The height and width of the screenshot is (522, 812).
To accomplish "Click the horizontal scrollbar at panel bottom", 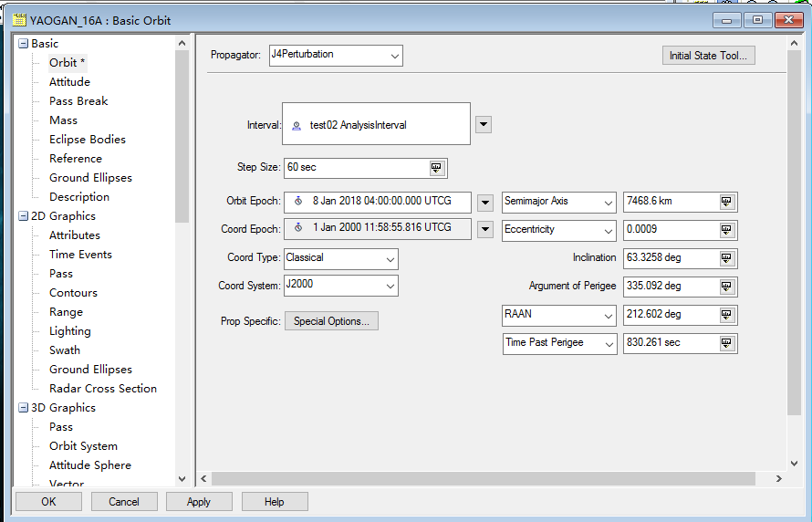I will (x=484, y=478).
